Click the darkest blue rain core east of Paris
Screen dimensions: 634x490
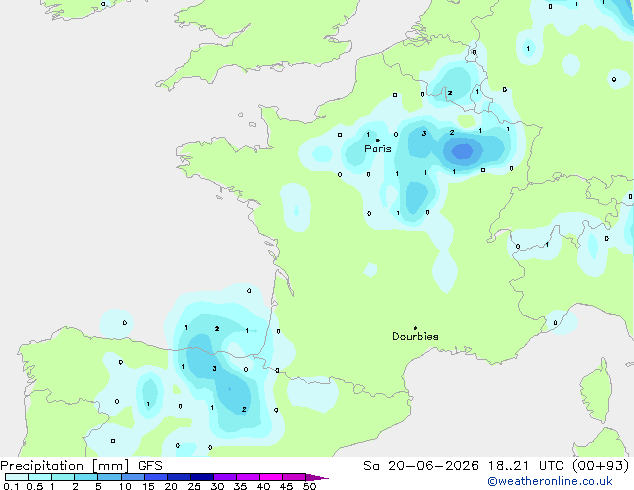pos(463,151)
